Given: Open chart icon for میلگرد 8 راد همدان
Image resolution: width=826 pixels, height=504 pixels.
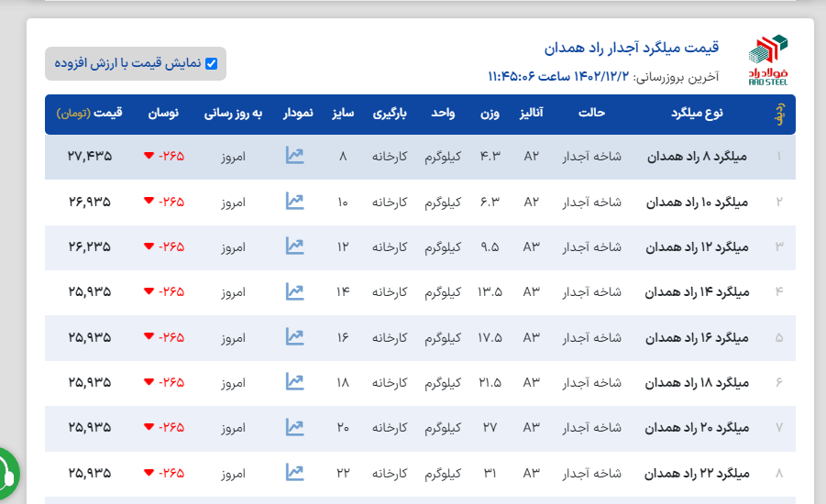Looking at the screenshot, I should pos(294,156).
